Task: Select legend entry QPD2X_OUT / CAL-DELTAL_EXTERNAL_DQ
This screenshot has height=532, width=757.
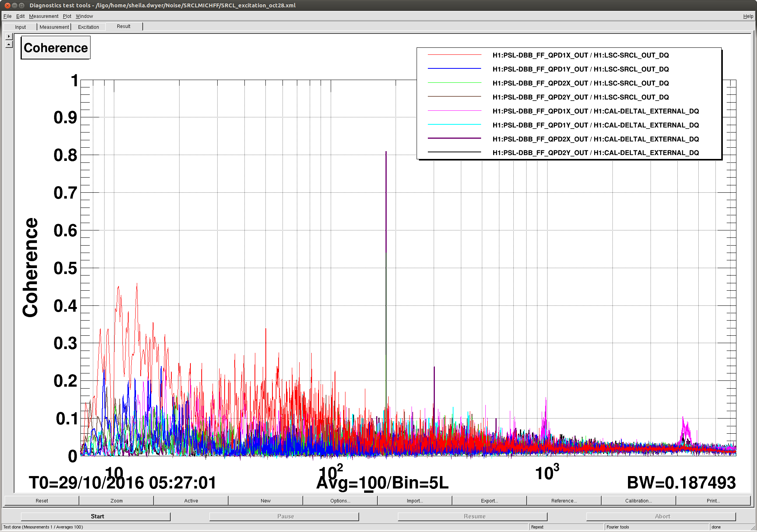Action: point(596,139)
